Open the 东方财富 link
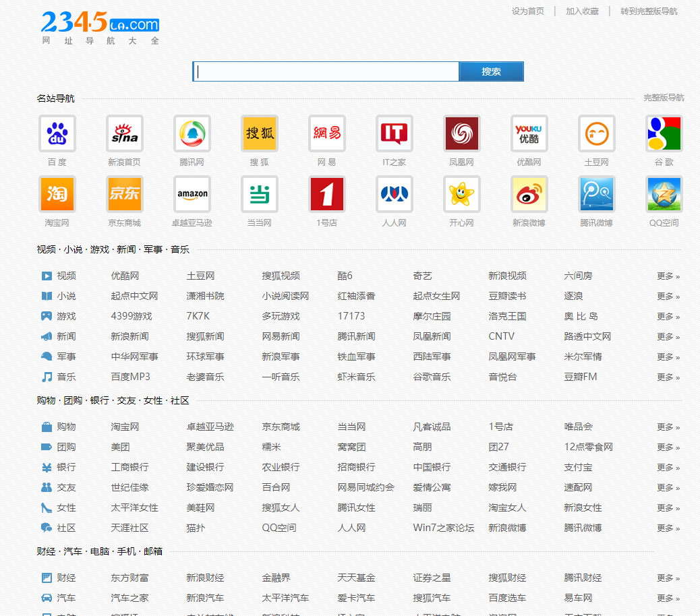700x616 pixels. point(129,578)
